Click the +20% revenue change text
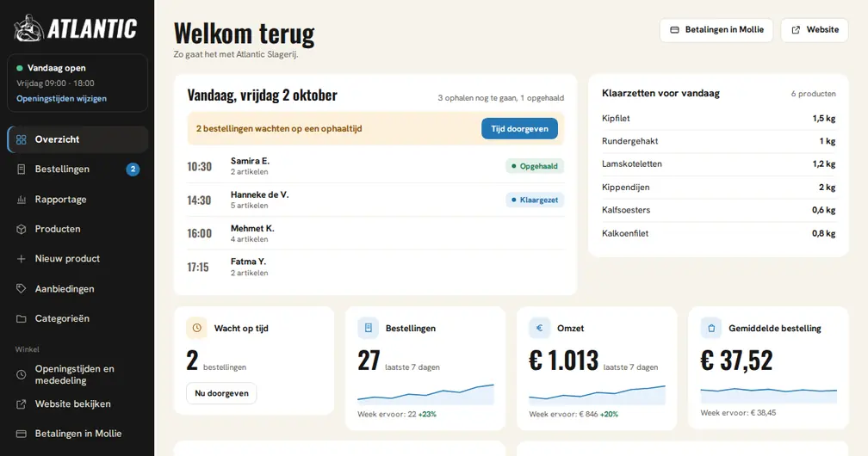 click(x=609, y=414)
